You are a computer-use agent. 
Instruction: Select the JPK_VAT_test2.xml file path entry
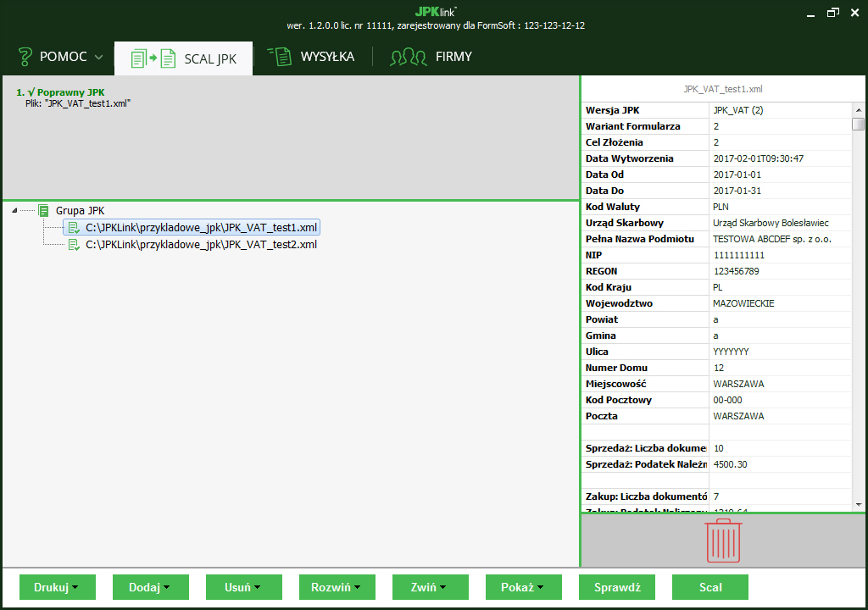(x=201, y=245)
